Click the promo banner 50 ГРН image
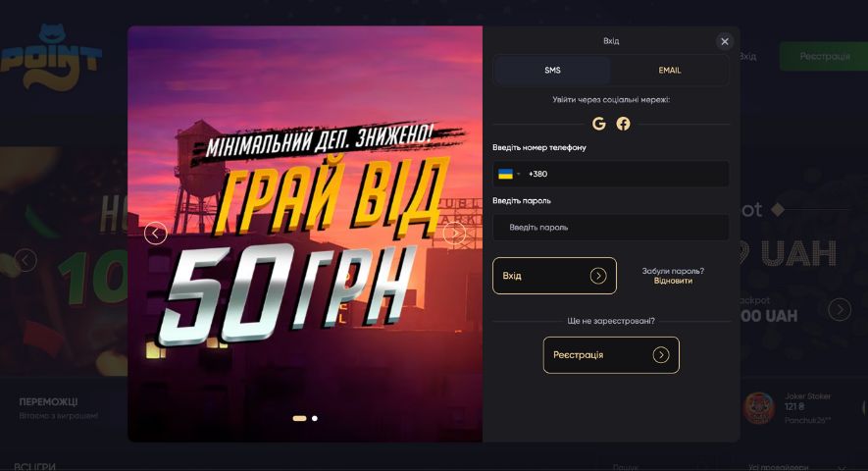This screenshot has height=471, width=868. coord(305,234)
